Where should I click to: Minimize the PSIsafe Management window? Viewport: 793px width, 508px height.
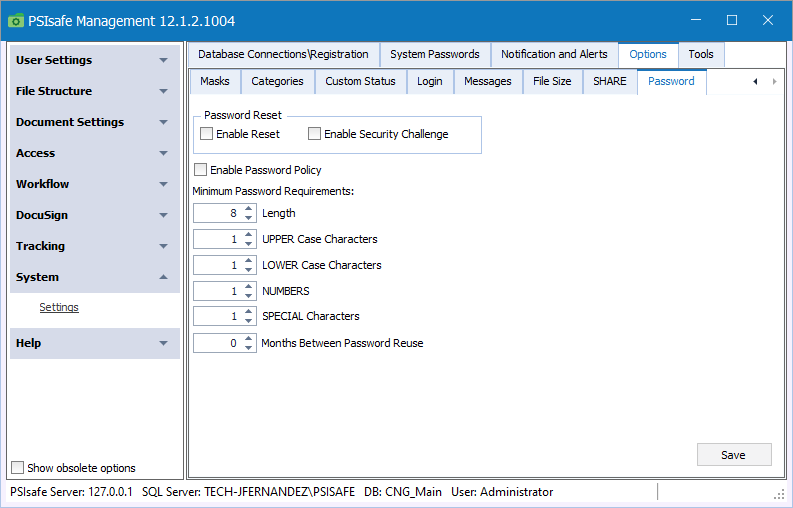pos(696,20)
